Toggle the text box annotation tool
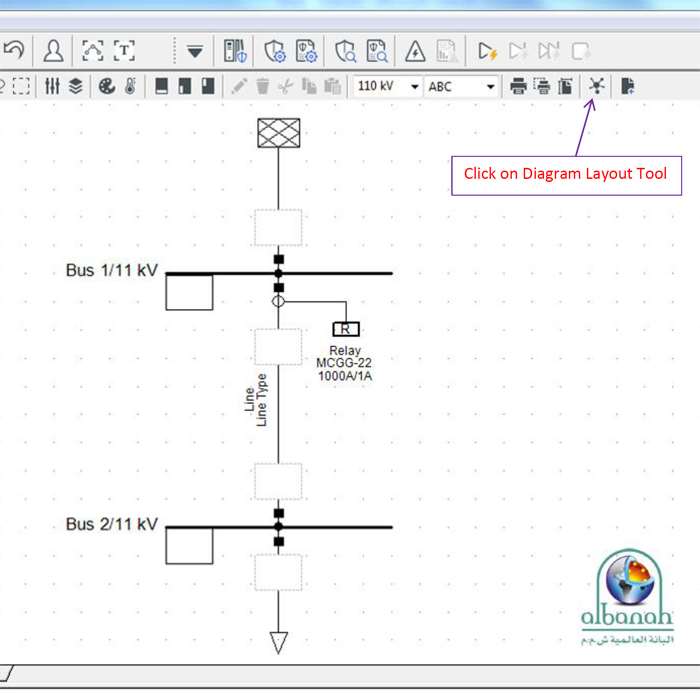Screen dimensions: 700x690 pyautogui.click(x=124, y=50)
